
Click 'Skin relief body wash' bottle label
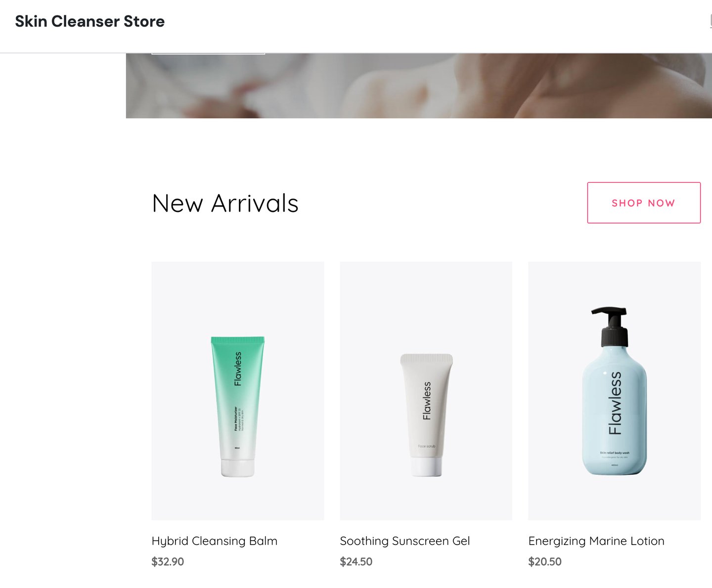tap(615, 453)
